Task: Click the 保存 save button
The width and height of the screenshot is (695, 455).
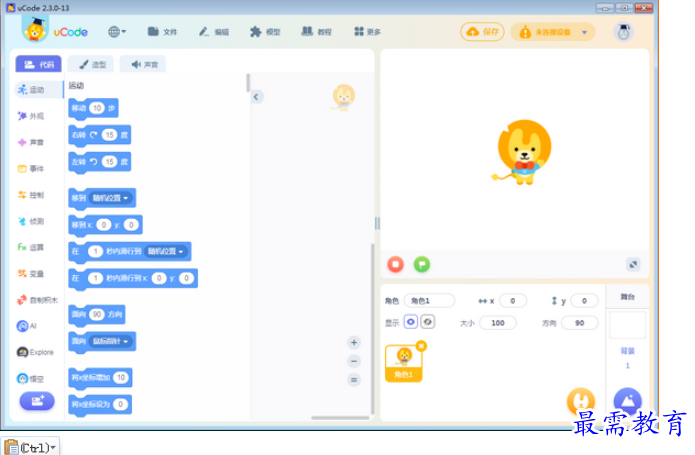Action: [x=482, y=32]
